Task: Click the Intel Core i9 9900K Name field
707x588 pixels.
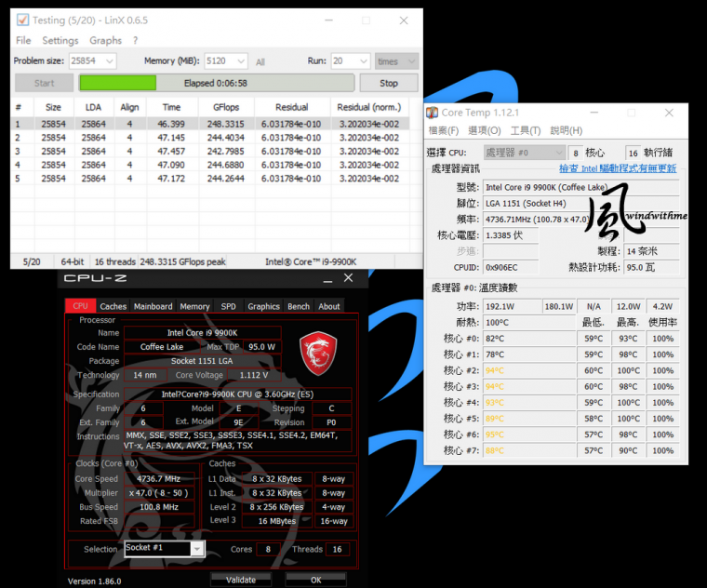Action: coord(203,333)
